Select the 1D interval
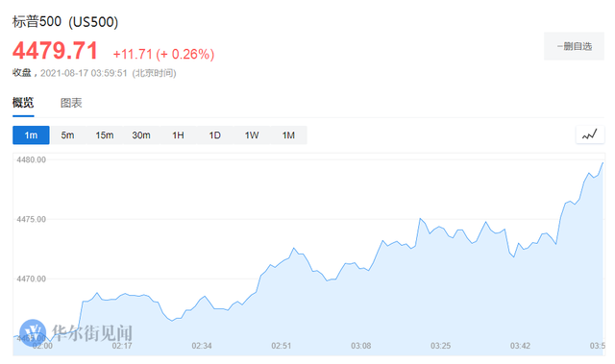Image resolution: width=615 pixels, height=364 pixels. [215, 135]
